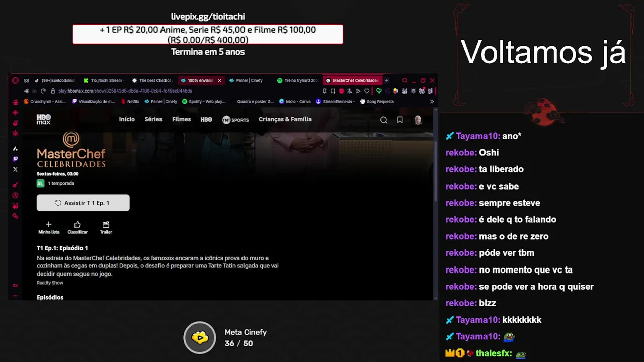Switch to the Tio_Itachi Stream tab

pos(103,80)
